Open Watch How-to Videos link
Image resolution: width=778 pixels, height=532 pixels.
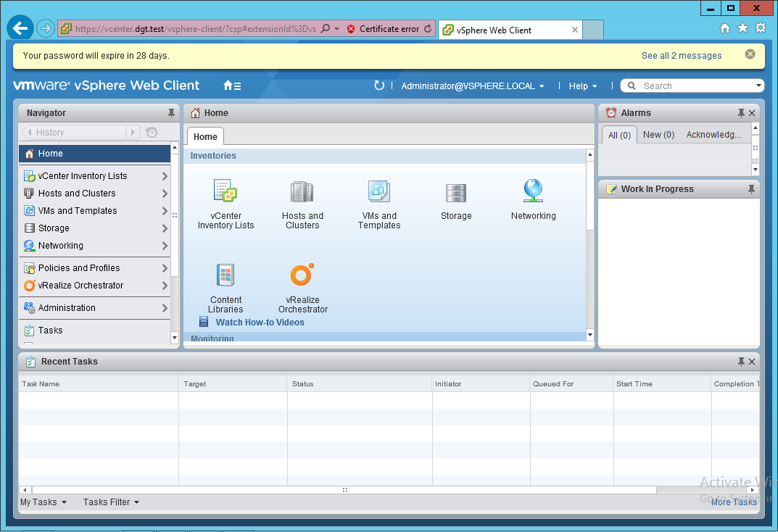tap(260, 323)
